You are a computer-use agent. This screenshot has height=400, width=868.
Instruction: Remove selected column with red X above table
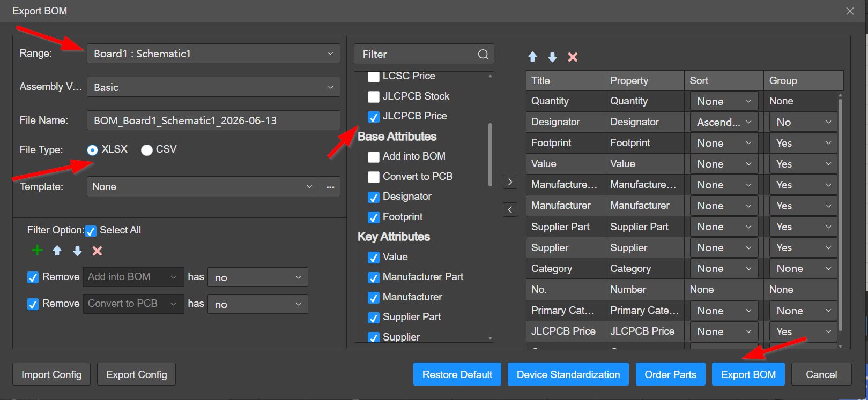click(573, 57)
